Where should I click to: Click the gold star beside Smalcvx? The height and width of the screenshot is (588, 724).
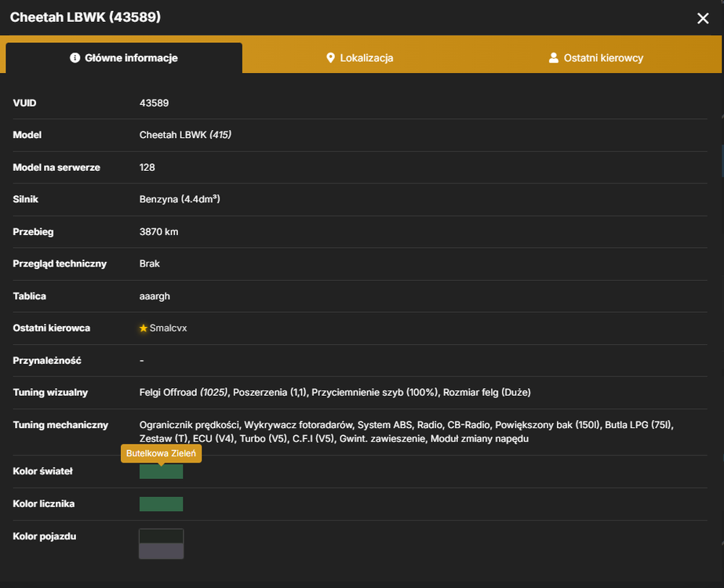coord(144,328)
